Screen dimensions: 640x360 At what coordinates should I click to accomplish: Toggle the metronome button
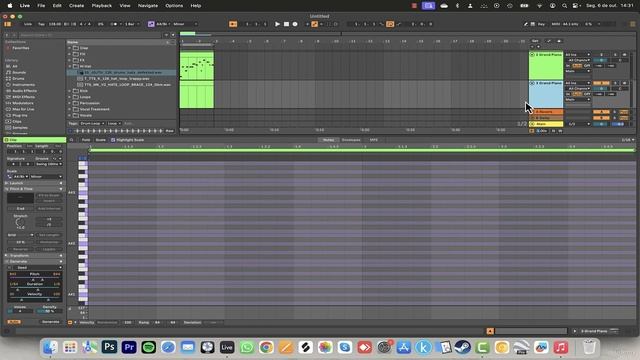point(115,24)
